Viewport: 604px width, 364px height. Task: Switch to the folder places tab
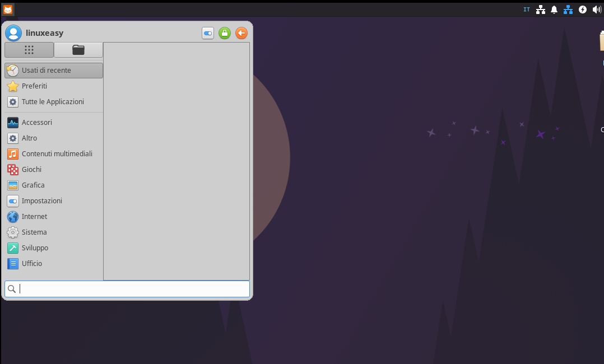click(78, 50)
